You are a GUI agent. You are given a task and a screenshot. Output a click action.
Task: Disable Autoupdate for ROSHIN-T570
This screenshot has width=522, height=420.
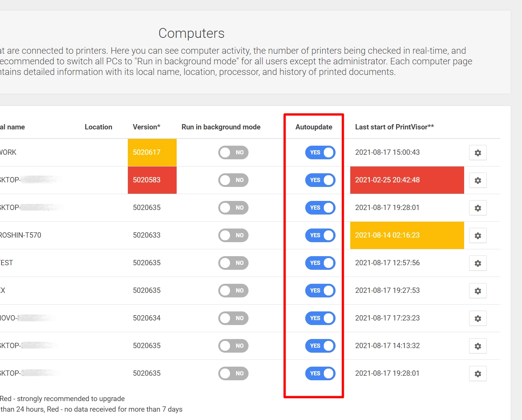click(x=320, y=235)
